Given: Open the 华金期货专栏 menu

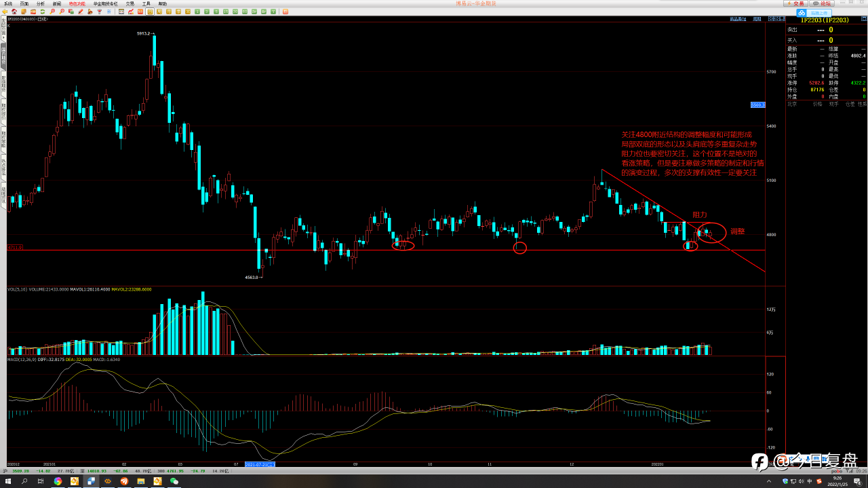Looking at the screenshot, I should pyautogui.click(x=106, y=3).
